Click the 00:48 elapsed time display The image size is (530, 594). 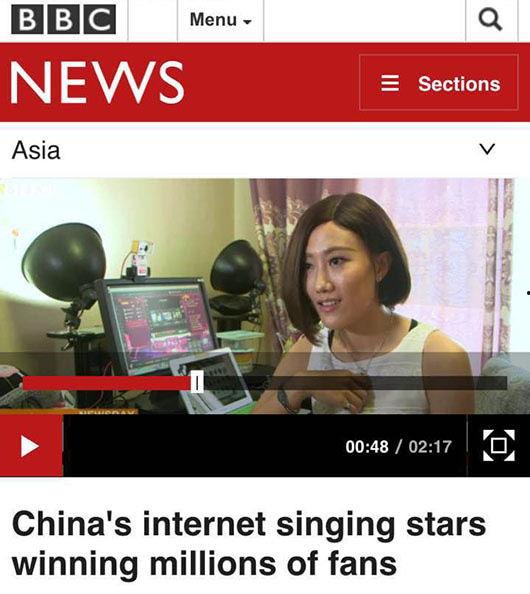[367, 447]
